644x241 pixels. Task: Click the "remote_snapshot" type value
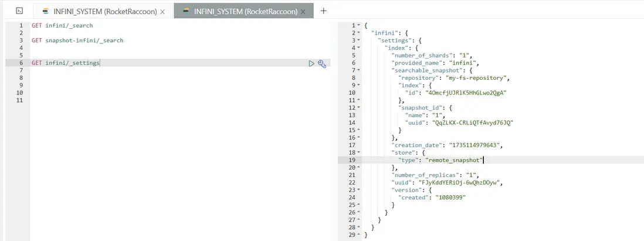454,160
